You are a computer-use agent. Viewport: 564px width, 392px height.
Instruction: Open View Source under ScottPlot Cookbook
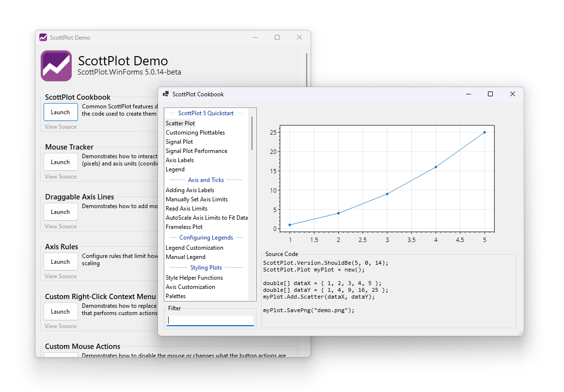(x=61, y=127)
